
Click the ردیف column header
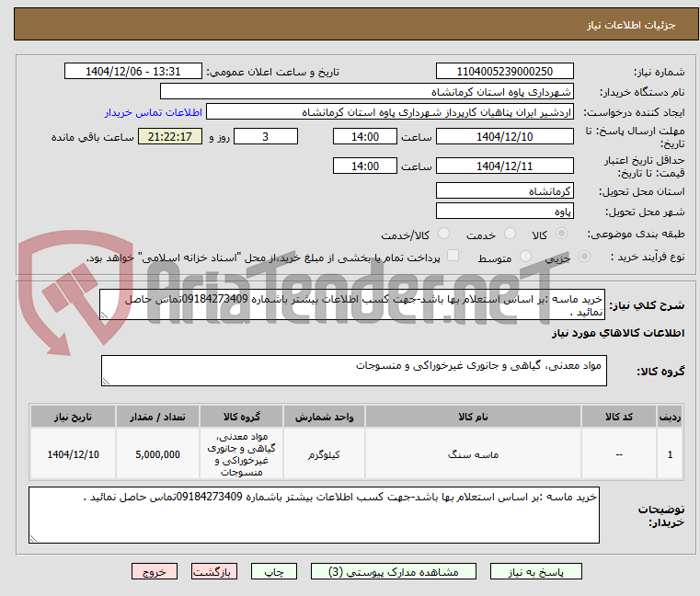point(670,417)
